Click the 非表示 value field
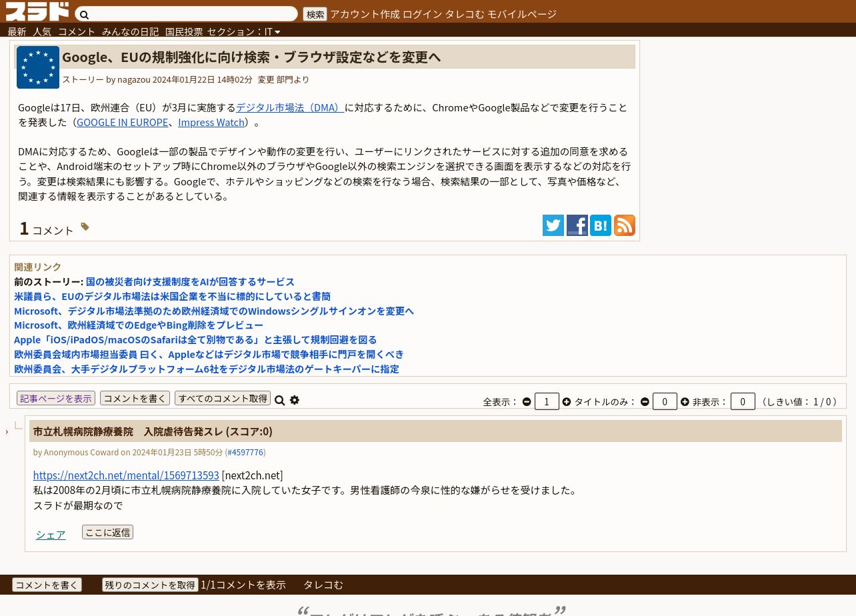This screenshot has width=856, height=616. [x=743, y=401]
